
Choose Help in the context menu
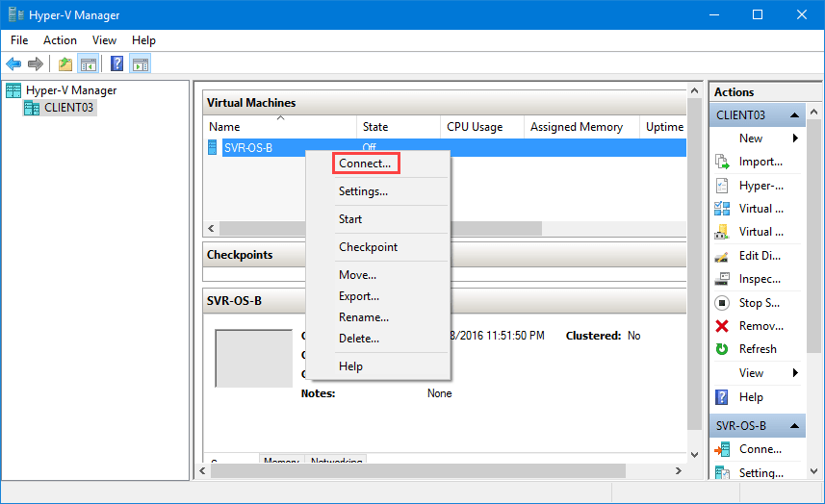click(377, 366)
